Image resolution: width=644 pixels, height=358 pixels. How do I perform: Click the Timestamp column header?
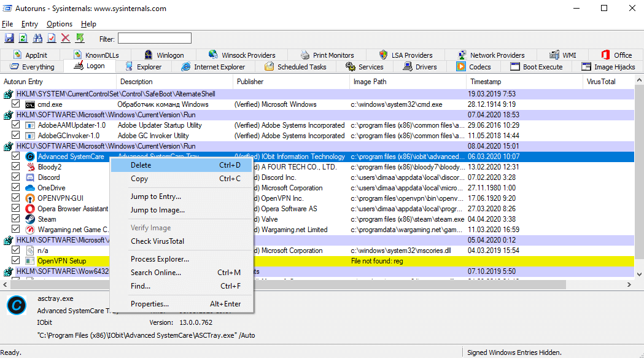[x=486, y=82]
